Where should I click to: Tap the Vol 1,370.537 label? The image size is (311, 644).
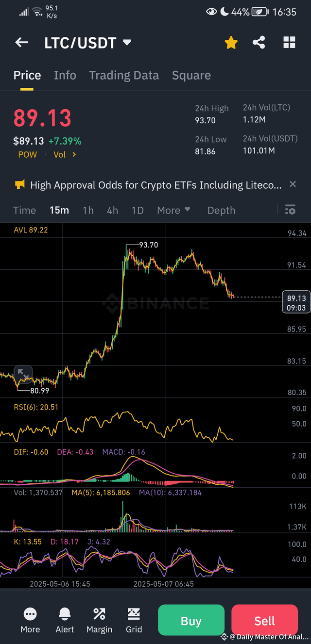tap(38, 493)
